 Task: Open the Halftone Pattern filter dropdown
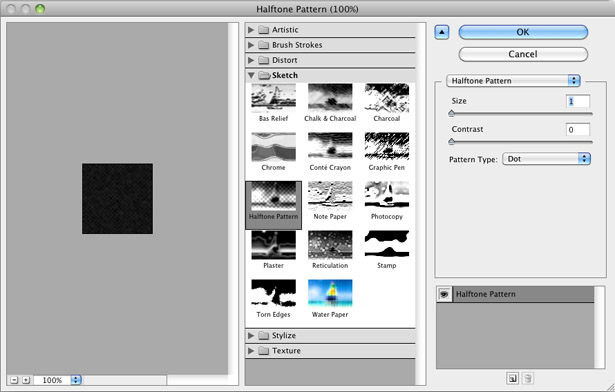(x=513, y=81)
